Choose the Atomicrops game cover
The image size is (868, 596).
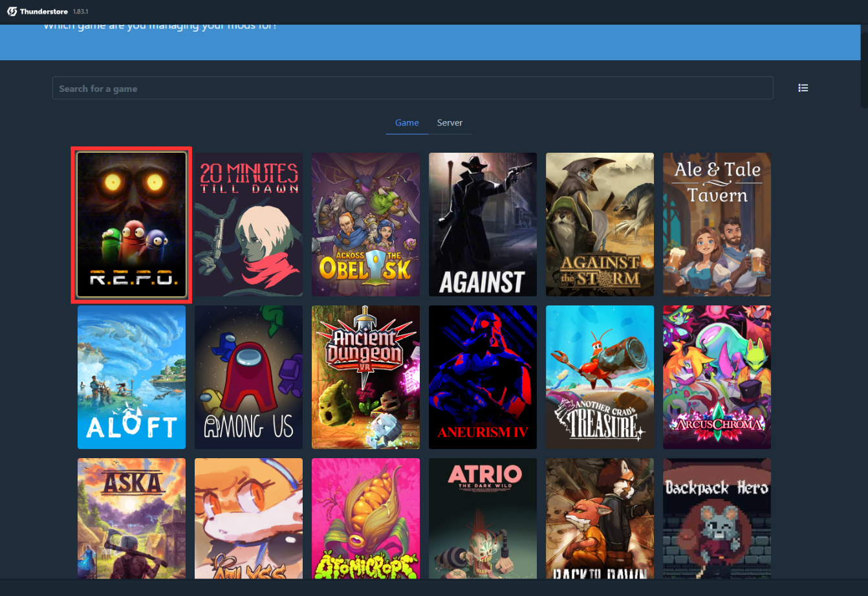click(x=365, y=518)
